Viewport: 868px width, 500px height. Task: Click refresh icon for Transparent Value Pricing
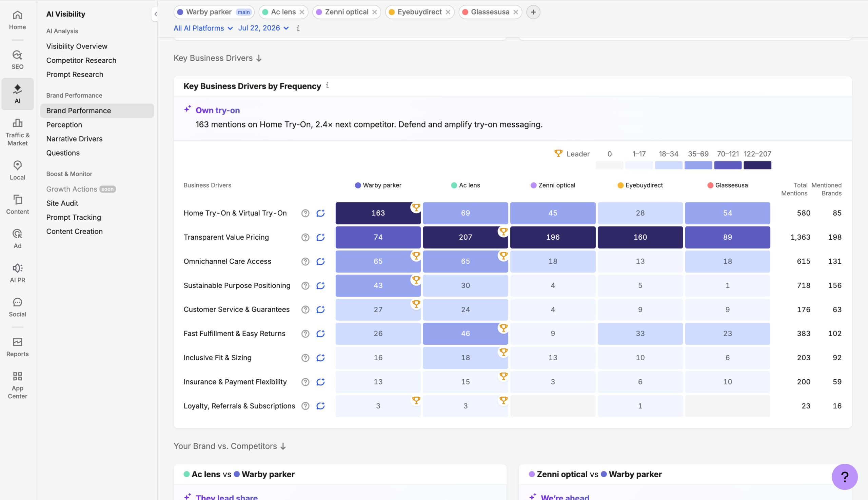coord(320,237)
